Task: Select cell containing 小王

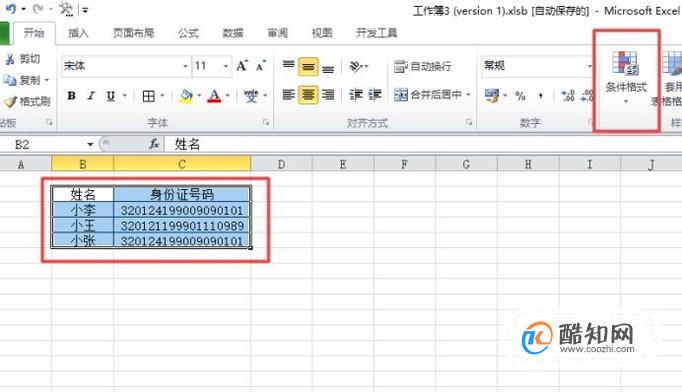Action: (x=83, y=225)
